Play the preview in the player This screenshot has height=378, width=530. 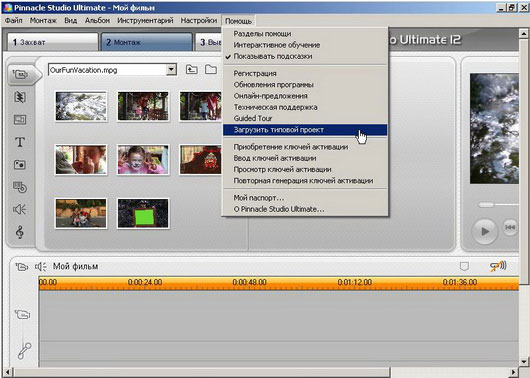click(485, 231)
